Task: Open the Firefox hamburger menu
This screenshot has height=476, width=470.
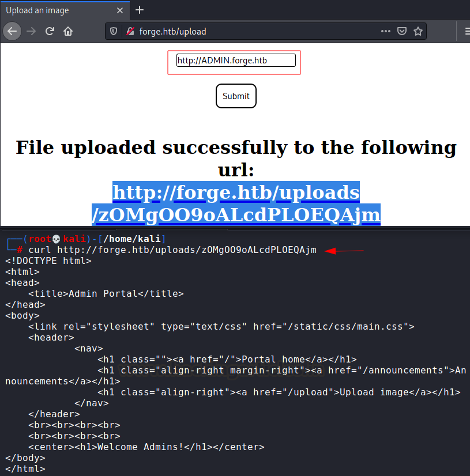Action: pyautogui.click(x=467, y=31)
